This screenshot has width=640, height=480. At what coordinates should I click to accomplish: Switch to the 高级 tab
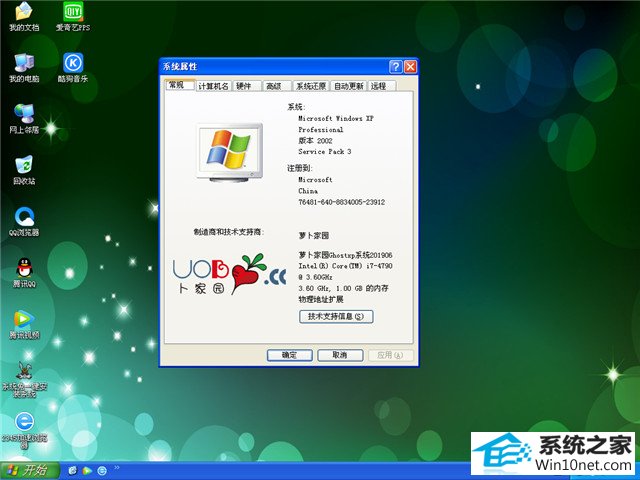(276, 86)
